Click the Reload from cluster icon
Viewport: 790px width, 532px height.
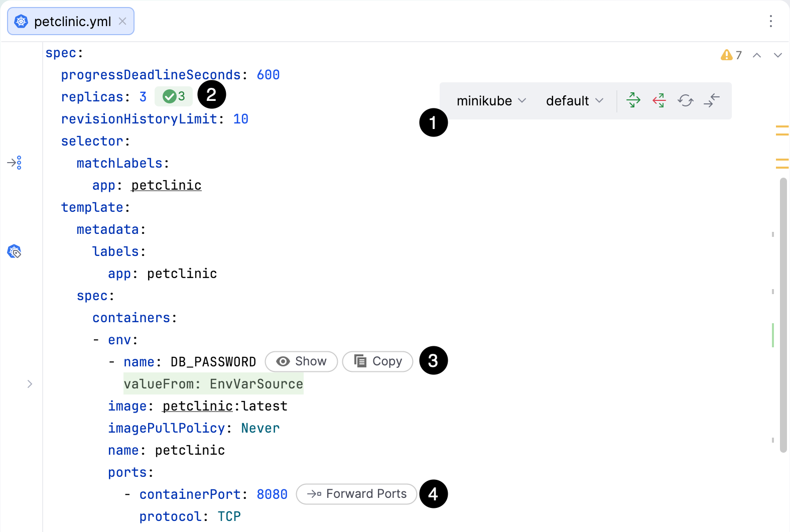pos(685,100)
